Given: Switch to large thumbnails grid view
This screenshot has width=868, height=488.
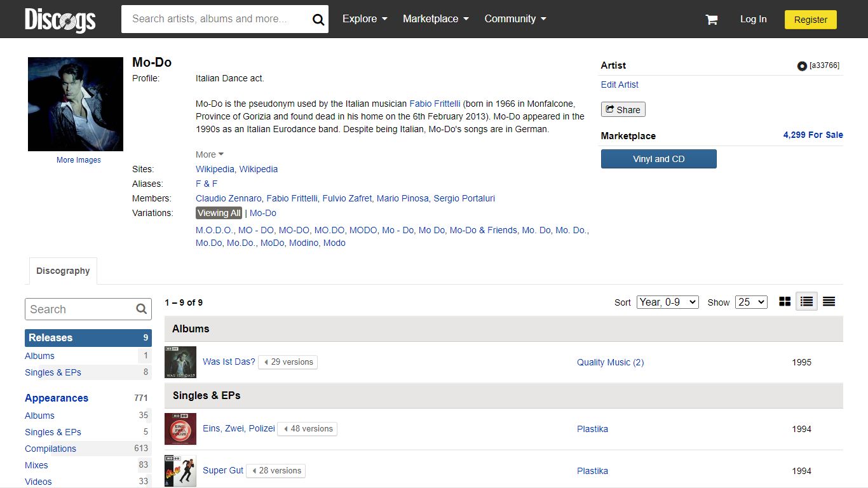Looking at the screenshot, I should coord(785,302).
